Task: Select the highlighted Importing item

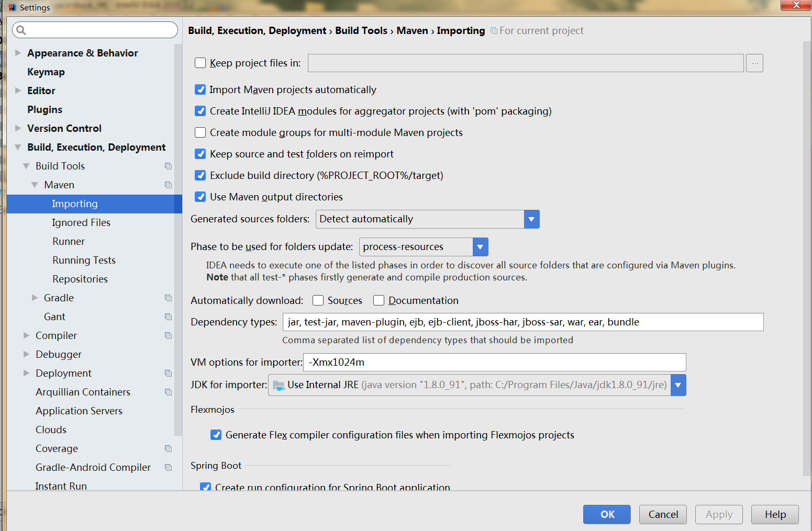Action: pos(94,204)
